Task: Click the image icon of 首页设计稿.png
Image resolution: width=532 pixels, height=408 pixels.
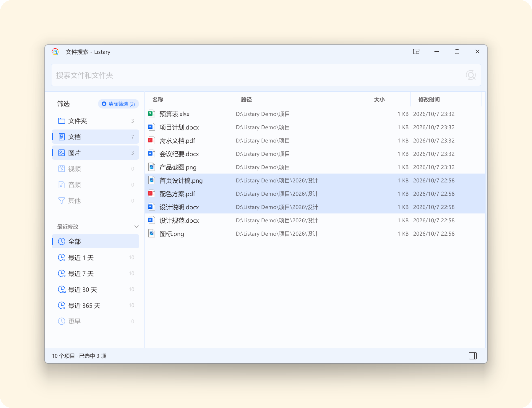Action: tap(151, 180)
